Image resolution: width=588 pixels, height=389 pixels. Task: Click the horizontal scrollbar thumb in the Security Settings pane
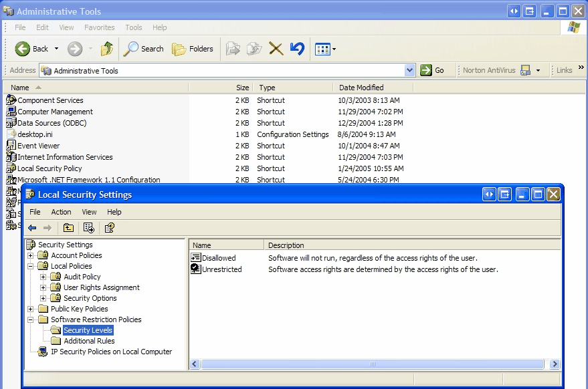coord(373,364)
